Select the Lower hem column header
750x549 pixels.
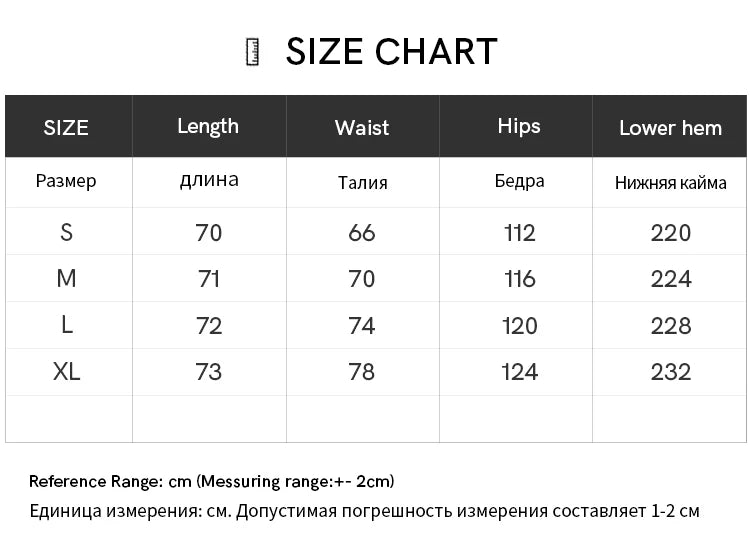pyautogui.click(x=670, y=127)
